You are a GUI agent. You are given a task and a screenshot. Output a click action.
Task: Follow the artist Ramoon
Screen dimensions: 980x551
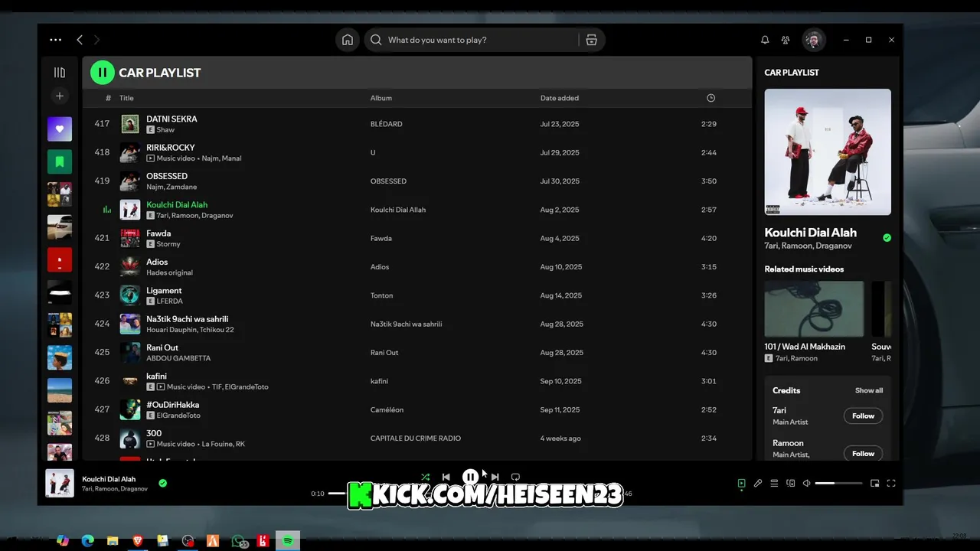[x=863, y=453]
